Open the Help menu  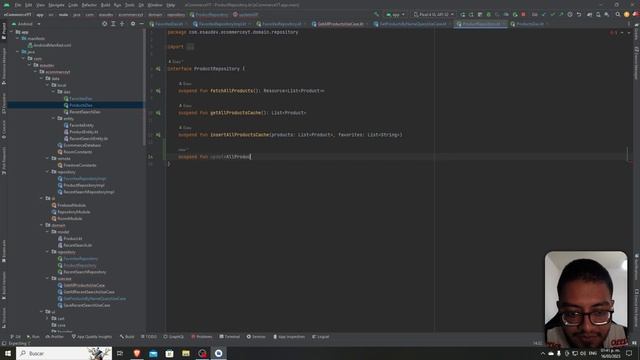click(171, 5)
